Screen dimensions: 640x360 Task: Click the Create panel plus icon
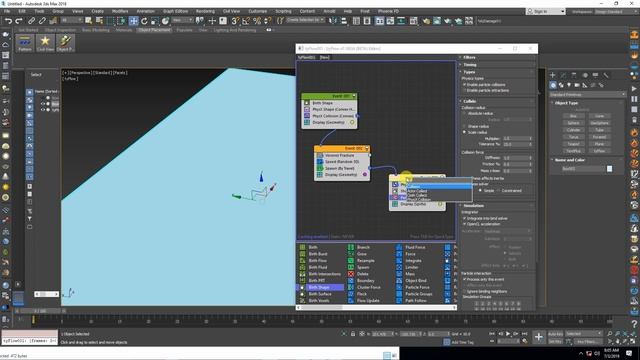coord(552,75)
